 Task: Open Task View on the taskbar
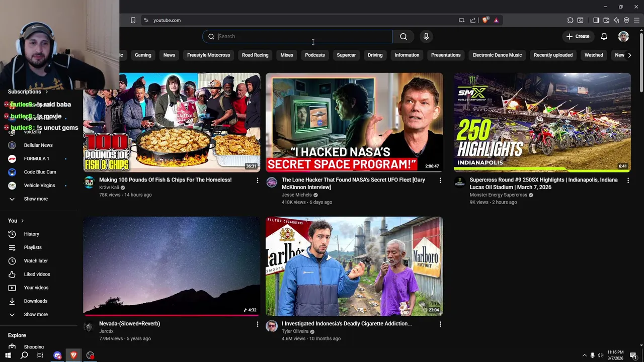tap(40, 355)
